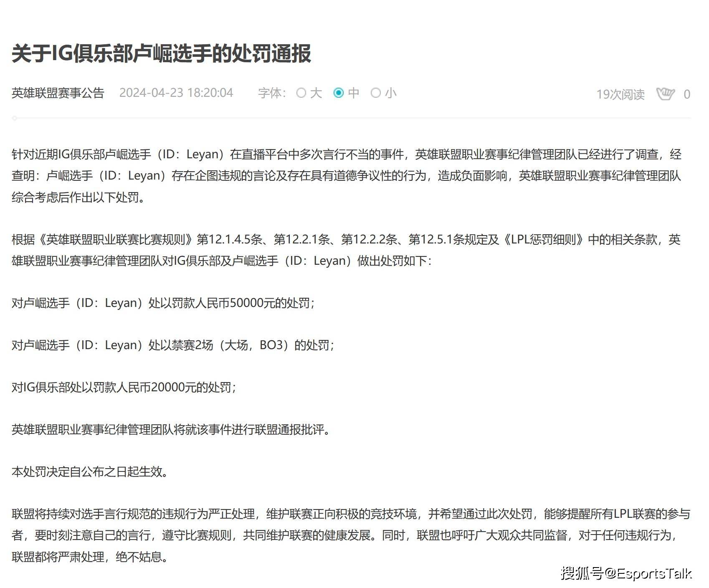Click the hand-gesture like icon

(665, 94)
